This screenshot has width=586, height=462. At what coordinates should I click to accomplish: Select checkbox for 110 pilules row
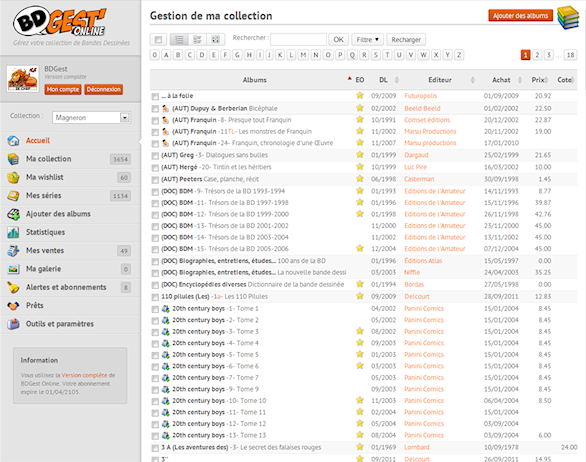click(155, 297)
